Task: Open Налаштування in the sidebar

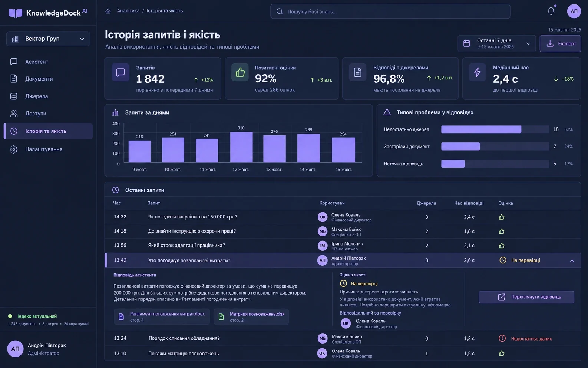Action: coord(48,149)
